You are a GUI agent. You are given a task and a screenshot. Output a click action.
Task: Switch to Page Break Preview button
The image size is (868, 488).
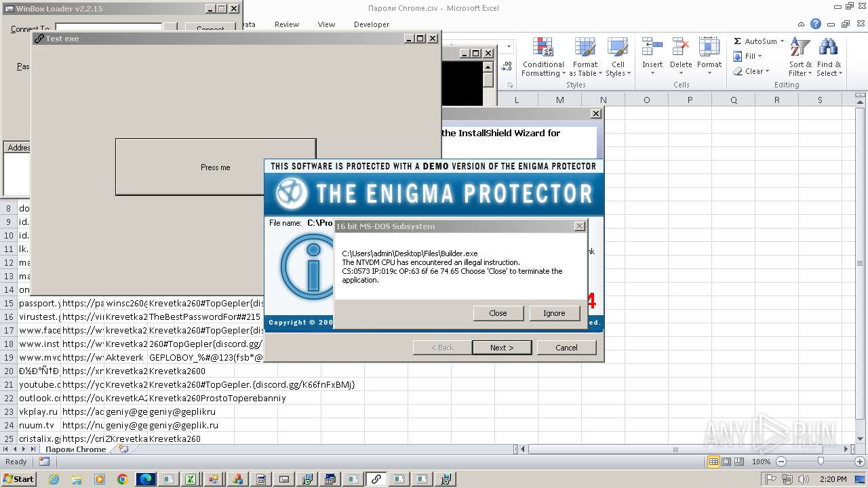pyautogui.click(x=738, y=462)
